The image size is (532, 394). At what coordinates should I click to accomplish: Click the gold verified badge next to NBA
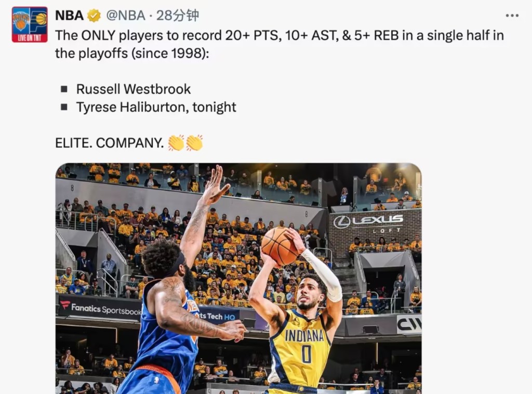pos(94,16)
